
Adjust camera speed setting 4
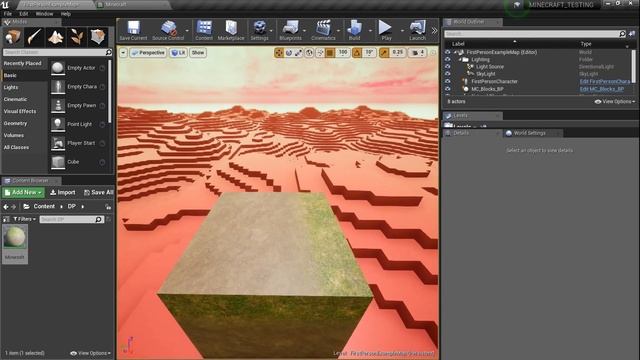[x=418, y=53]
